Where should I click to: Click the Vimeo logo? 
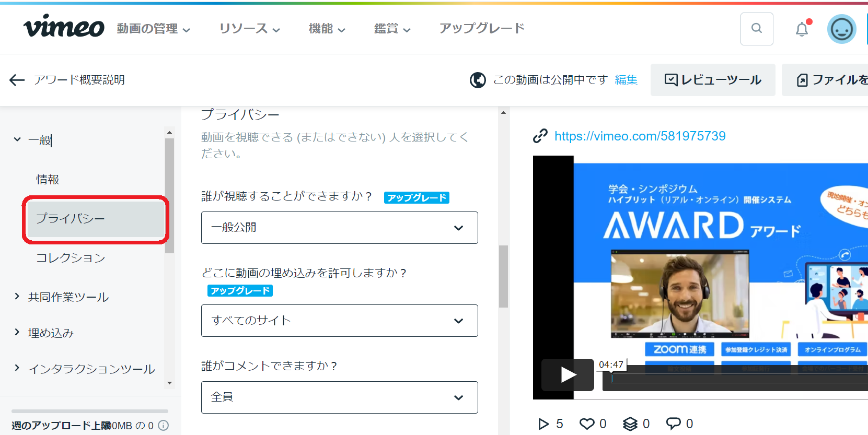point(64,27)
